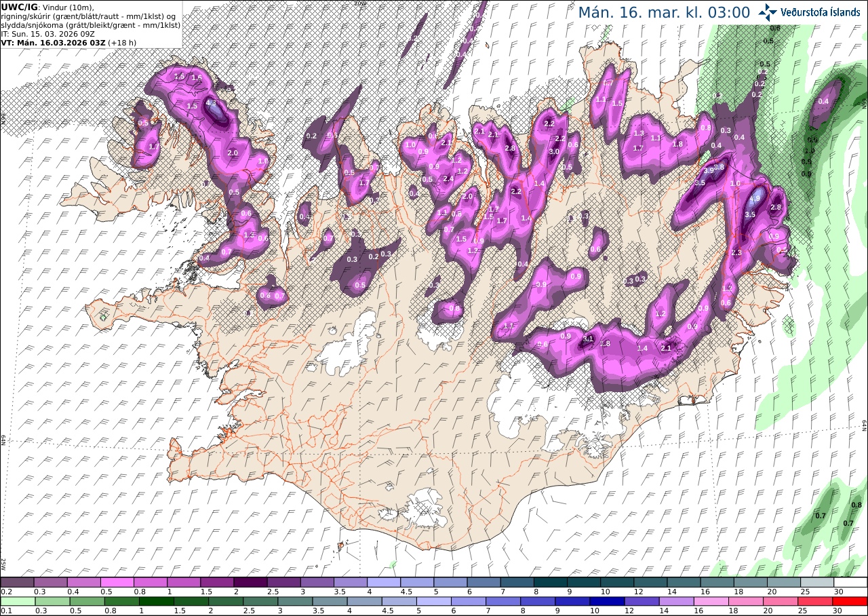Pick the snow scale swatch labeled 0.2
Image resolution: width=868 pixels, height=616 pixels.
[17, 582]
